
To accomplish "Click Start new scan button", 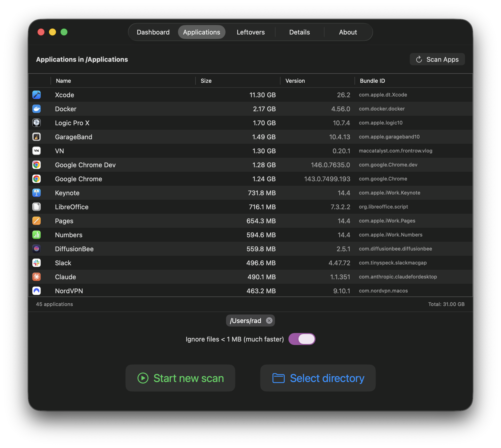I will coord(180,378).
